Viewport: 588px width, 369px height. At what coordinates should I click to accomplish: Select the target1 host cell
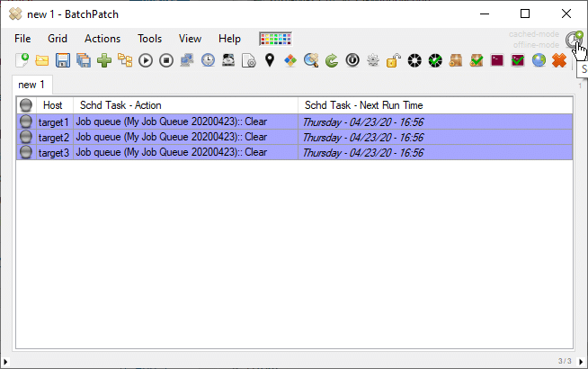[55, 122]
